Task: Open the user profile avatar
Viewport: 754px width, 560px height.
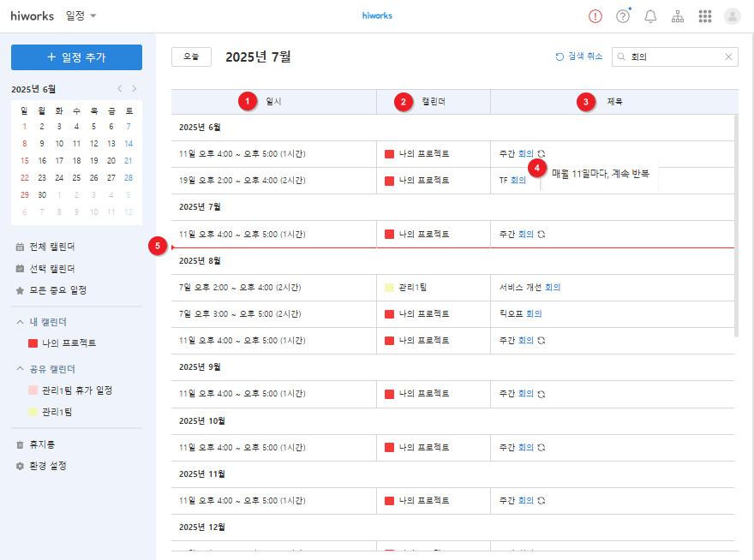Action: [x=733, y=16]
